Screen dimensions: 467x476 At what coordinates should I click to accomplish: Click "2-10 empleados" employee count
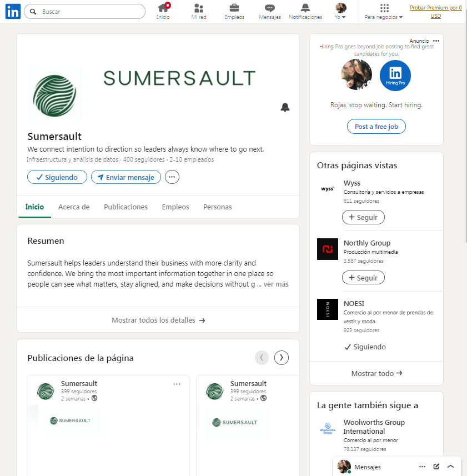pos(192,159)
